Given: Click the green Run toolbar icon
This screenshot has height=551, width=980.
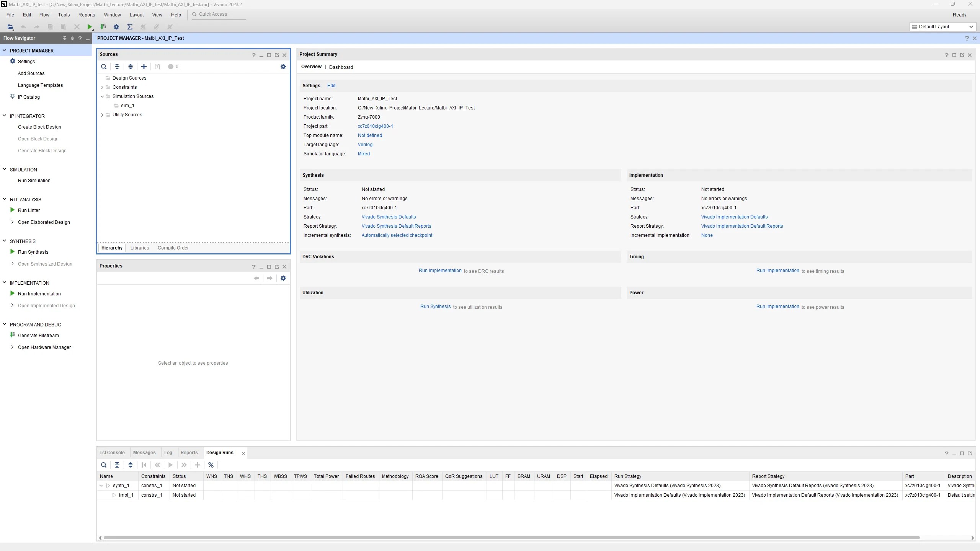Looking at the screenshot, I should tap(89, 27).
